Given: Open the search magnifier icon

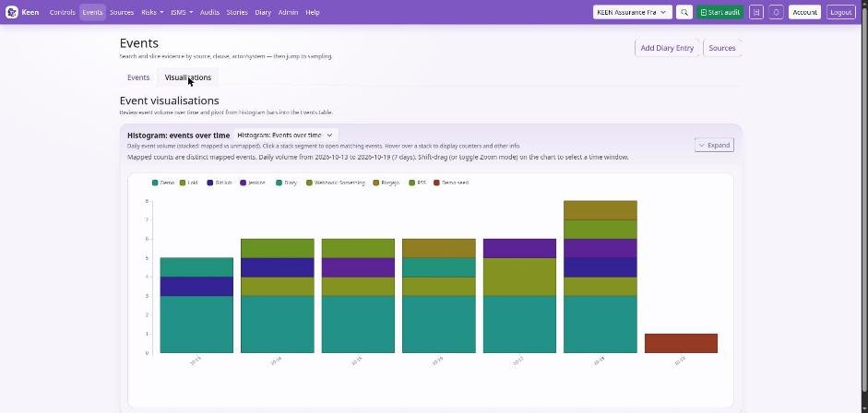Looking at the screenshot, I should pos(684,12).
